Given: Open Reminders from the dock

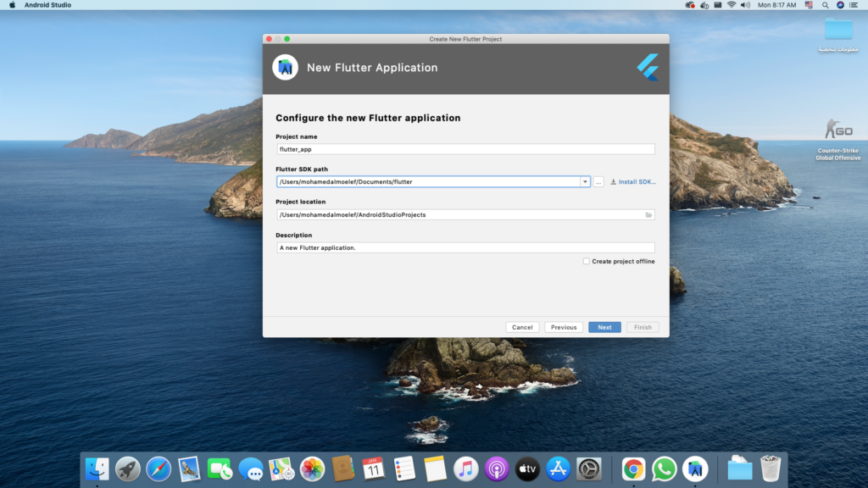Looking at the screenshot, I should point(404,469).
